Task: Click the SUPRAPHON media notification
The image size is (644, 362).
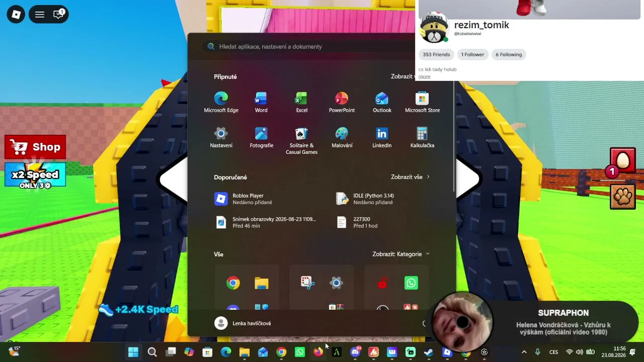Action: (x=536, y=322)
